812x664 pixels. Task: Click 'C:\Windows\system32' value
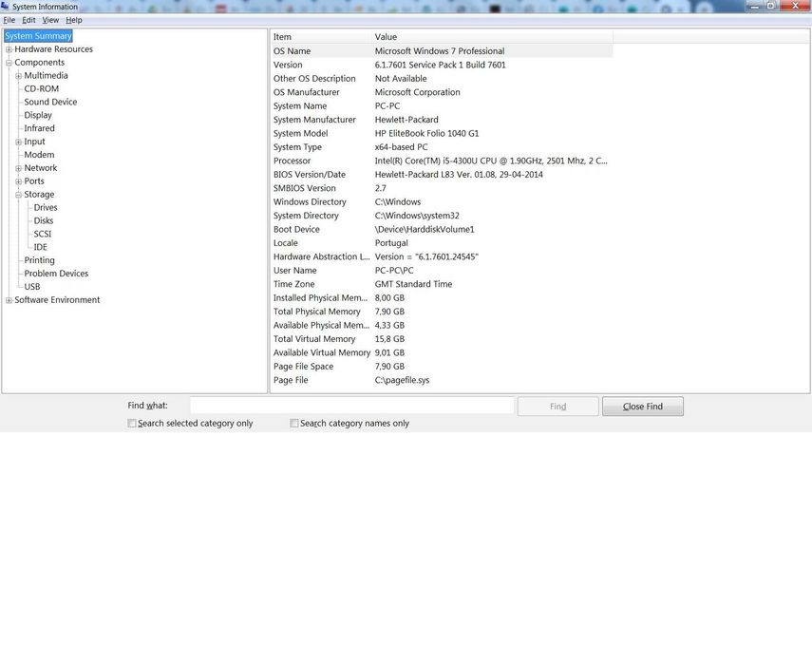pyautogui.click(x=417, y=216)
